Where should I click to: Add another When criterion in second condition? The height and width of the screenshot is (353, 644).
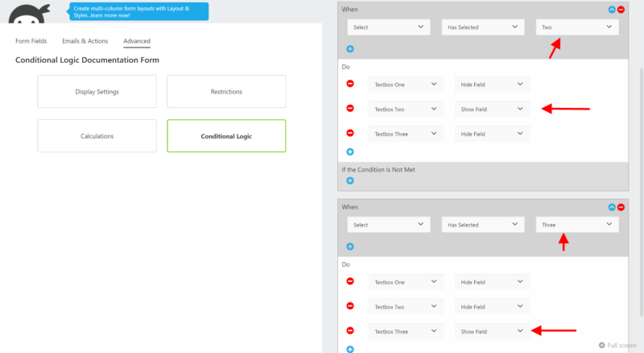[x=350, y=247]
